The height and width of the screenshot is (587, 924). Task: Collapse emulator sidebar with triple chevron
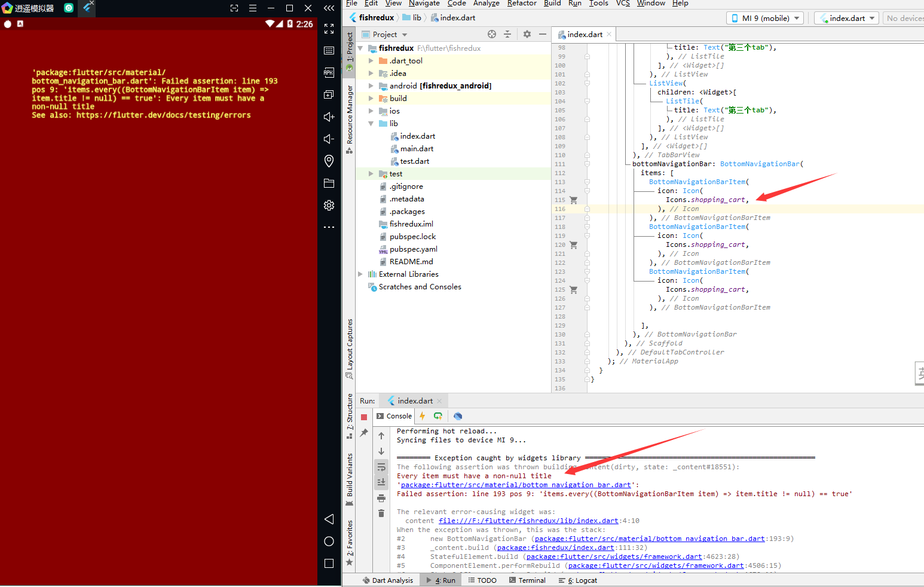pyautogui.click(x=329, y=8)
